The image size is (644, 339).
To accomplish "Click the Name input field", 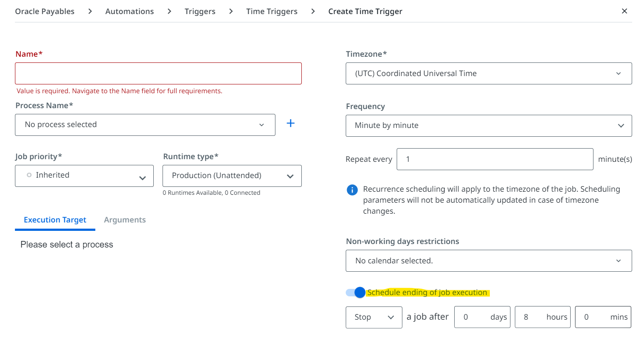I will (x=158, y=73).
